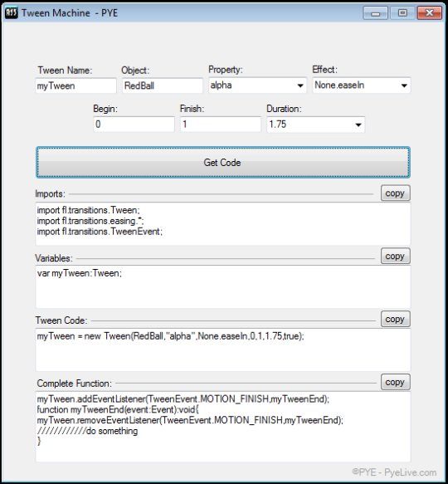Click the '©PYE - PyeLive.com' footer link
The image size is (448, 484).
click(x=394, y=472)
